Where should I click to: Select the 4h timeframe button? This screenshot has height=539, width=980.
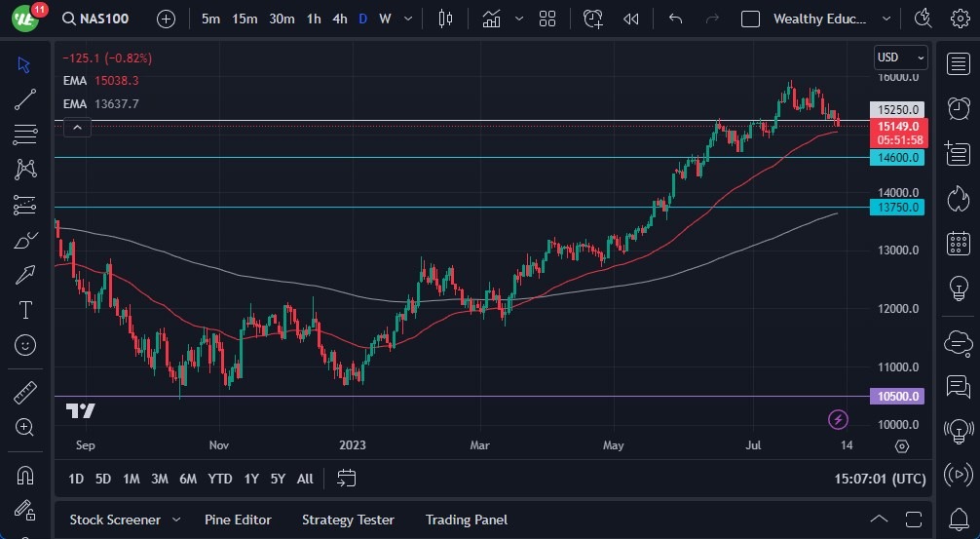339,19
